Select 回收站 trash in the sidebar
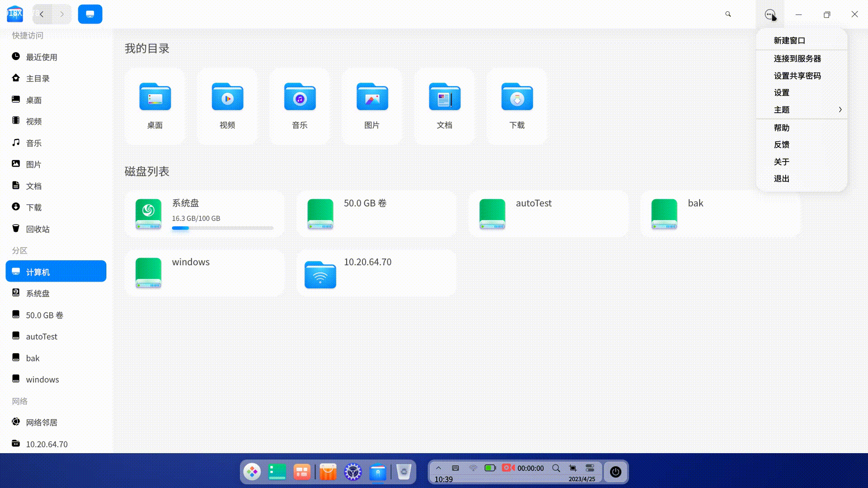This screenshot has width=868, height=488. [x=56, y=229]
